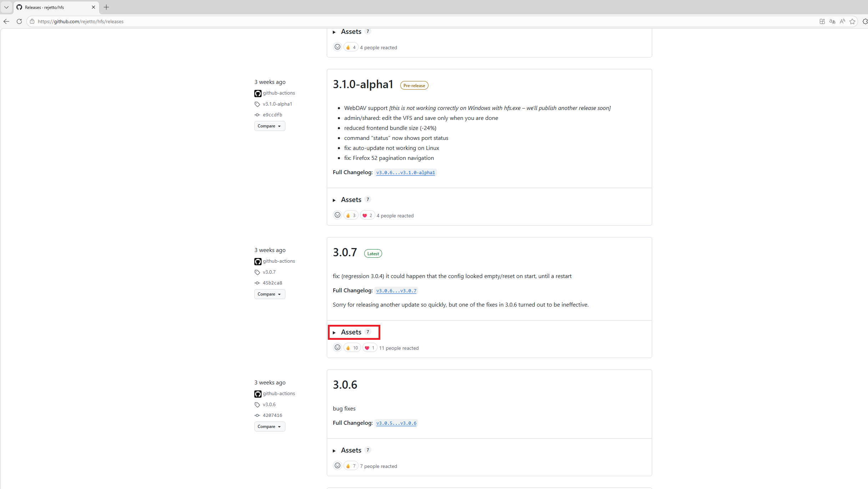
Task: Open commit link e9ccdfb
Action: 272,115
